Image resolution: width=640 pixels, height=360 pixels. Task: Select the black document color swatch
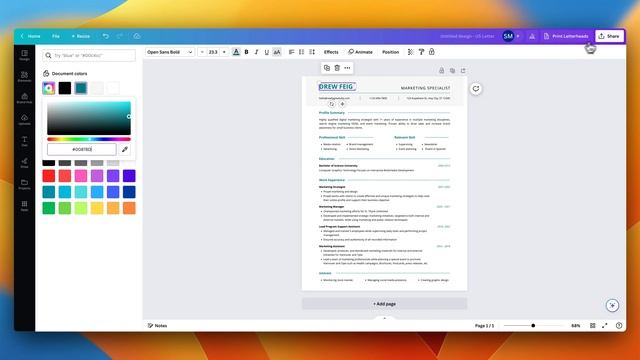(64, 88)
